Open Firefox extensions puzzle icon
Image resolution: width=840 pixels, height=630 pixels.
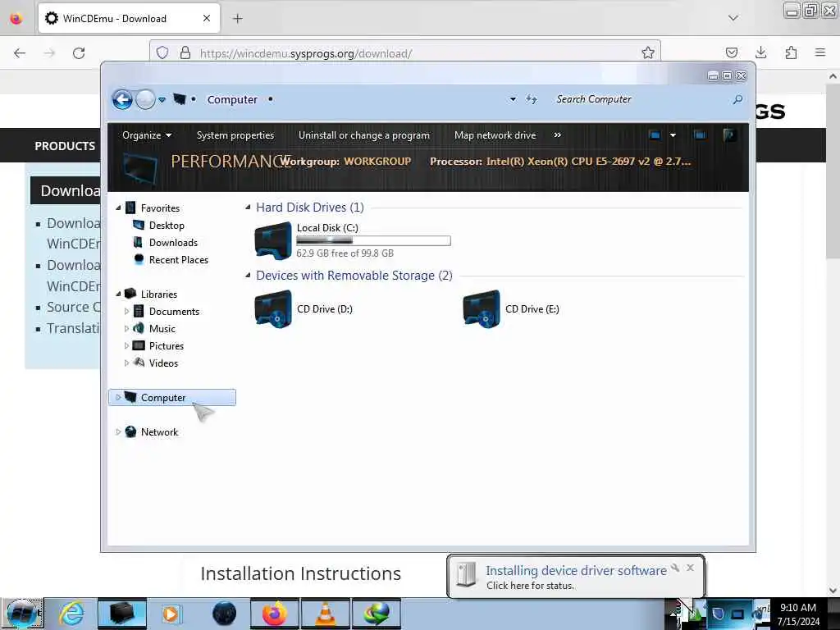click(791, 52)
